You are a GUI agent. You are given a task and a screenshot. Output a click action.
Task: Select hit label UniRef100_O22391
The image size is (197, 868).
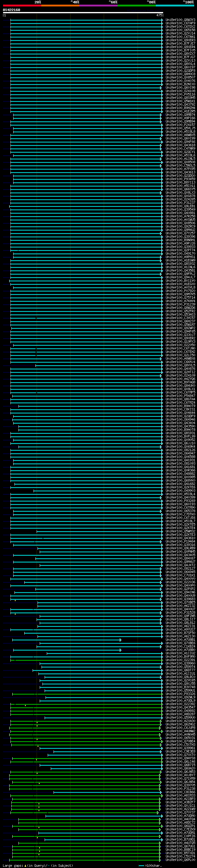click(180, 660)
